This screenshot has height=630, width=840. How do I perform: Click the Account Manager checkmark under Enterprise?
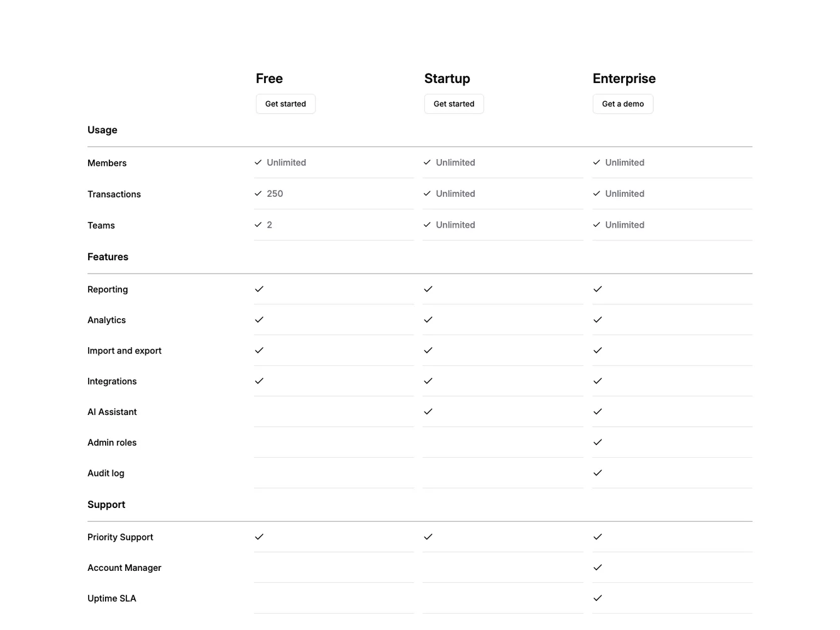tap(597, 567)
